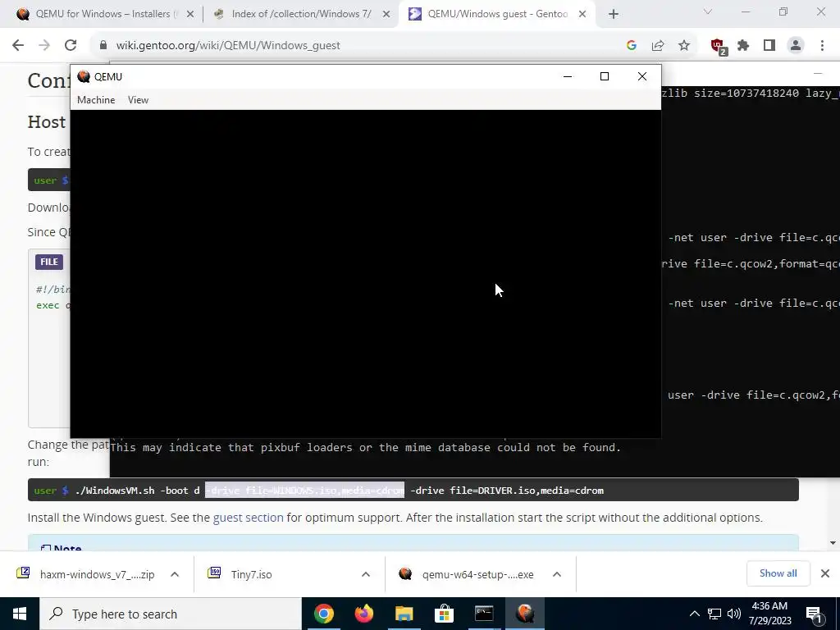The image size is (840, 630).
Task: Close the QEMU/Windows guest tab
Action: tap(582, 15)
